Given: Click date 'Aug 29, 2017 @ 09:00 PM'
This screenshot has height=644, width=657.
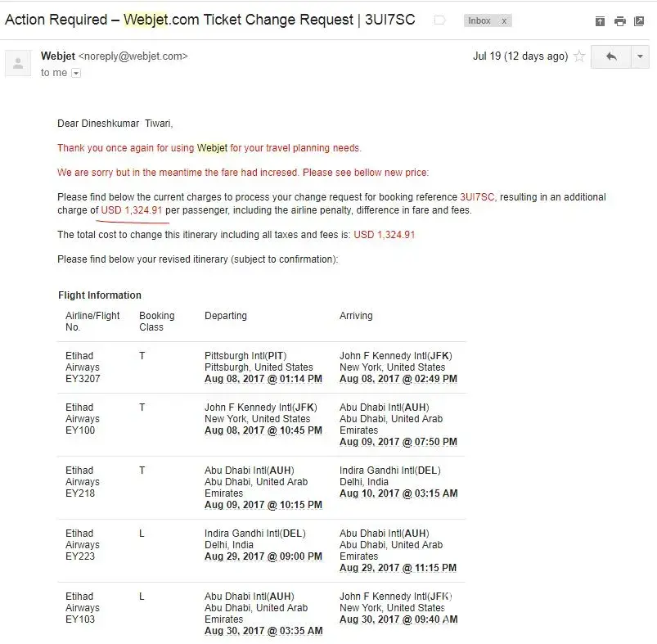Looking at the screenshot, I should click(263, 556).
